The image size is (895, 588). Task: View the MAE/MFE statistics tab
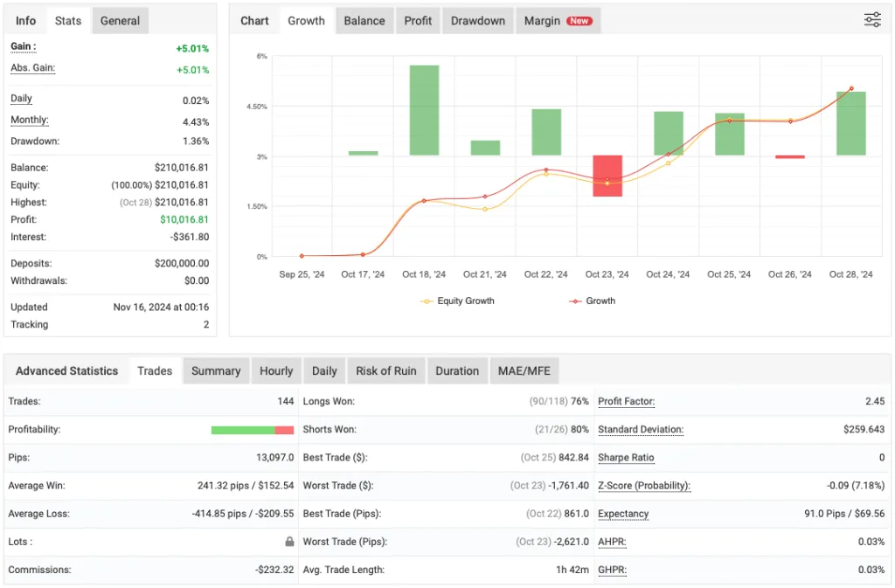[x=524, y=370]
